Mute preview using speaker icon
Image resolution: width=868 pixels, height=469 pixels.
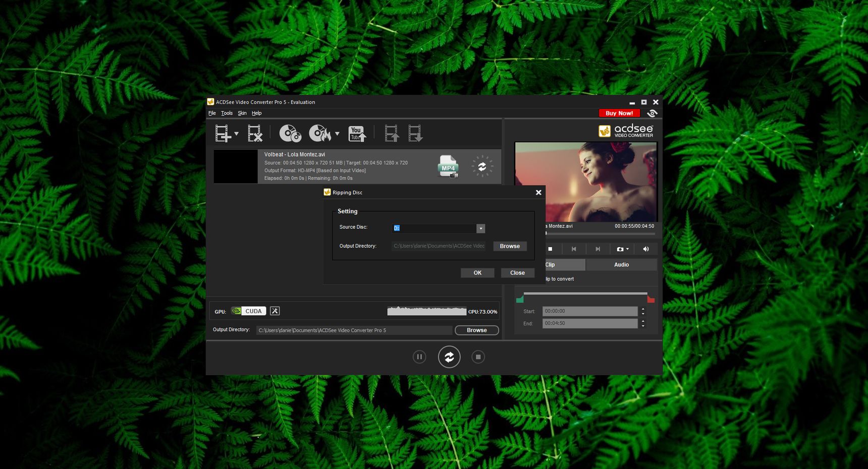pos(646,249)
